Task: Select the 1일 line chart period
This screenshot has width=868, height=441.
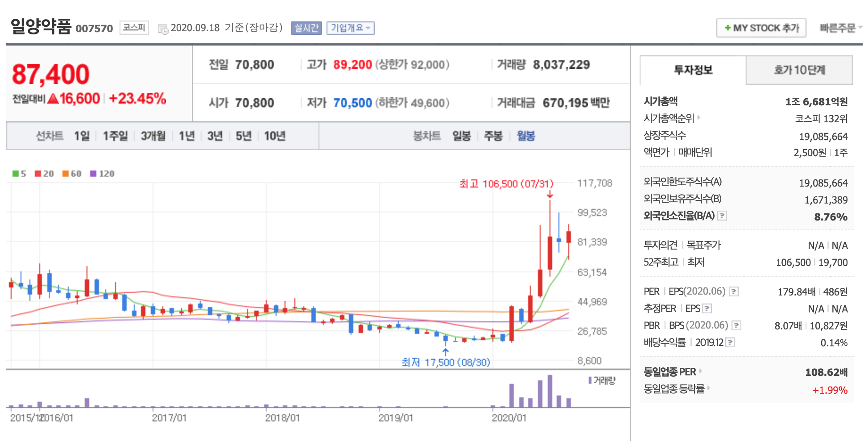Action: click(82, 136)
